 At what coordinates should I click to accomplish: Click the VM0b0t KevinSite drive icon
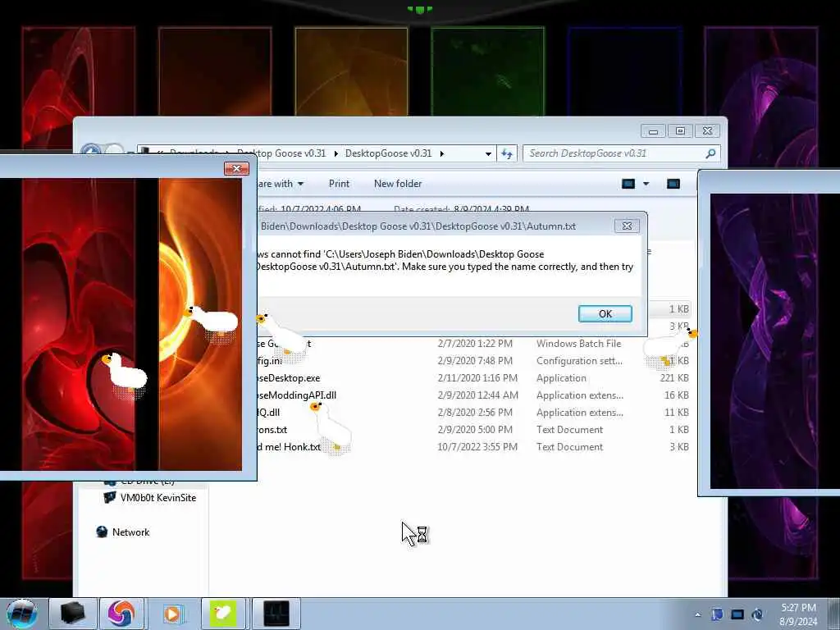pos(109,498)
